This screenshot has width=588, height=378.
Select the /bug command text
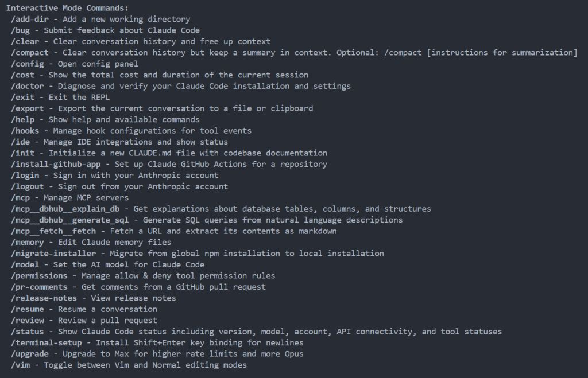point(20,30)
